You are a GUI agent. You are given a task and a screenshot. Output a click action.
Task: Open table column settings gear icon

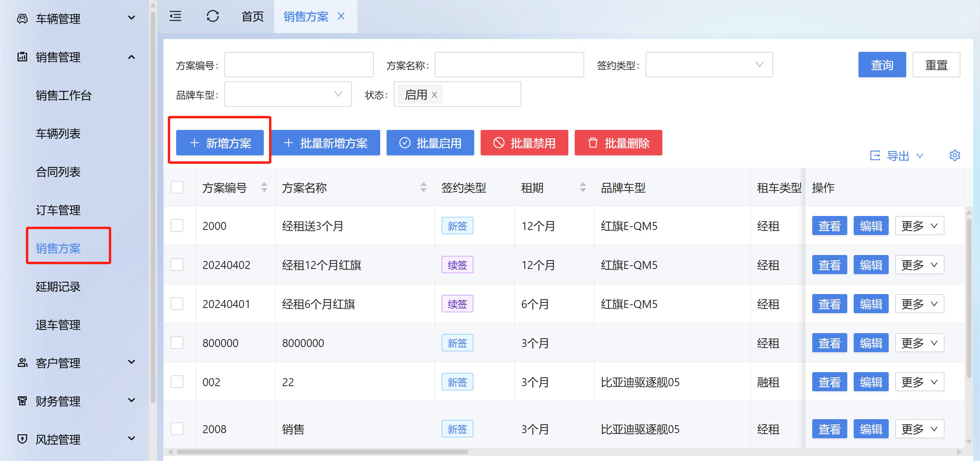point(954,155)
